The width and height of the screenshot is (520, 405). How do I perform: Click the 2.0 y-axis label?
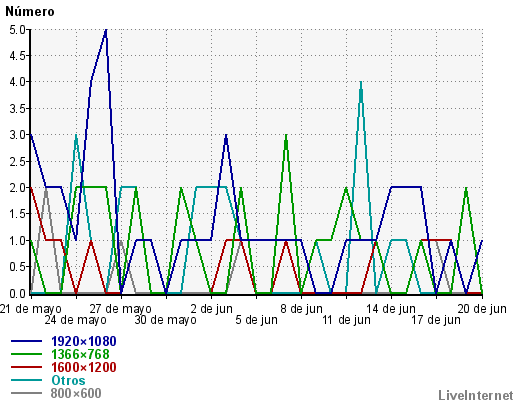pos(17,188)
